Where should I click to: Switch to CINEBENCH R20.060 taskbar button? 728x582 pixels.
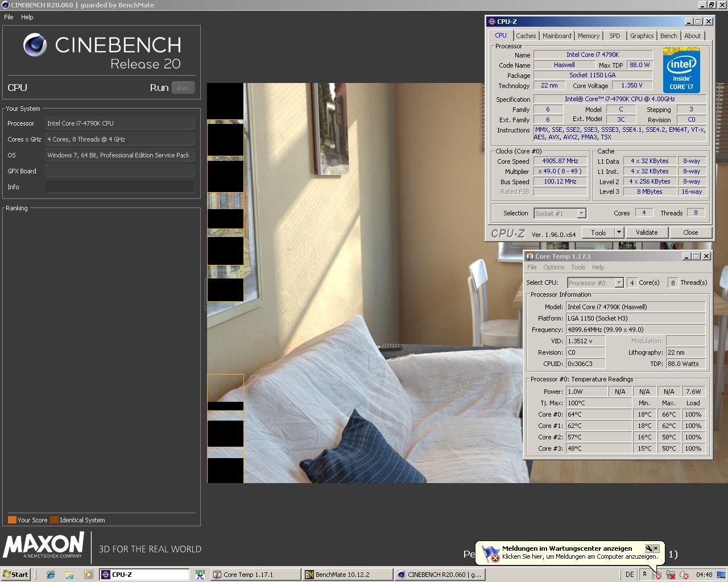pos(440,575)
